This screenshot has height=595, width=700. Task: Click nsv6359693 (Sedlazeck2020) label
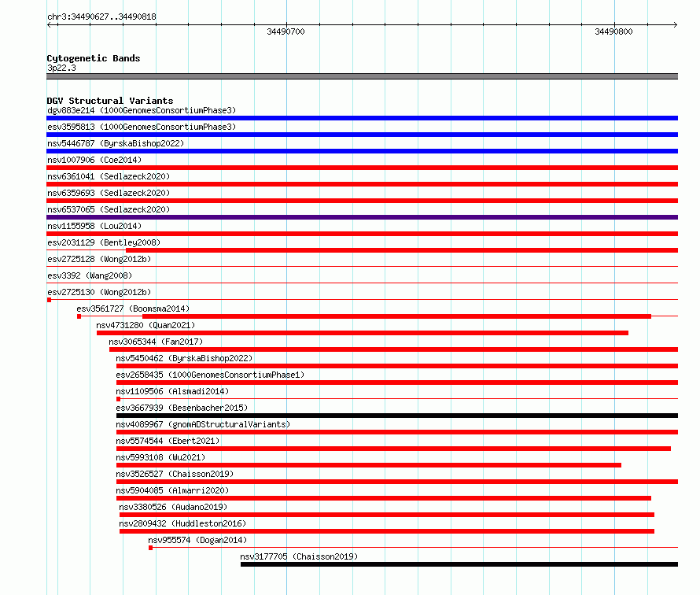tap(109, 193)
